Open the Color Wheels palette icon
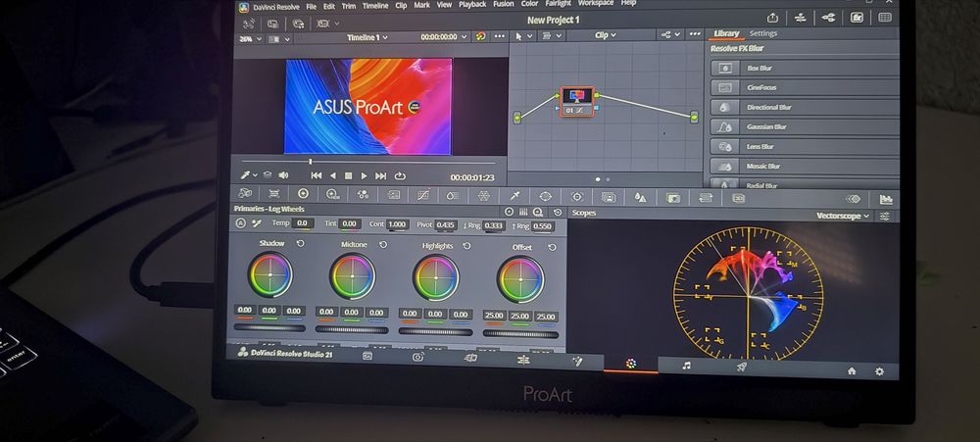 pos(303,194)
